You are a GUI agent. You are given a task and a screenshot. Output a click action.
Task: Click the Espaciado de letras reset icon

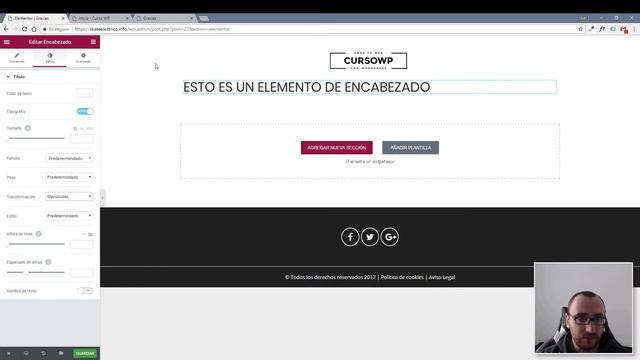click(x=48, y=262)
